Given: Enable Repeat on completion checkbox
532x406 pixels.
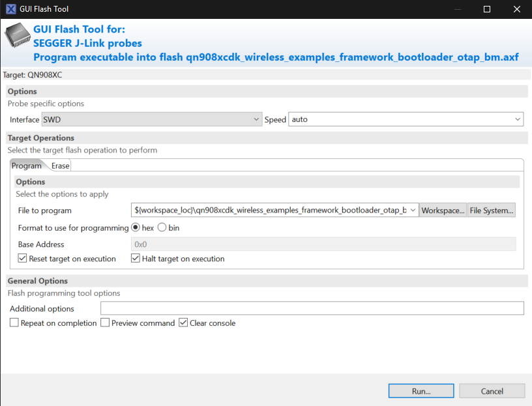Looking at the screenshot, I should (x=14, y=323).
